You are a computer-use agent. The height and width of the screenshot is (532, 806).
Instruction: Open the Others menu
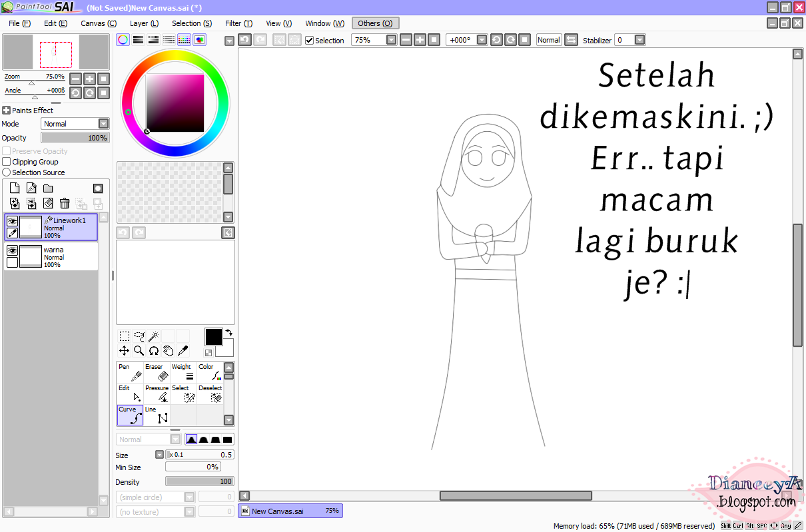(376, 23)
